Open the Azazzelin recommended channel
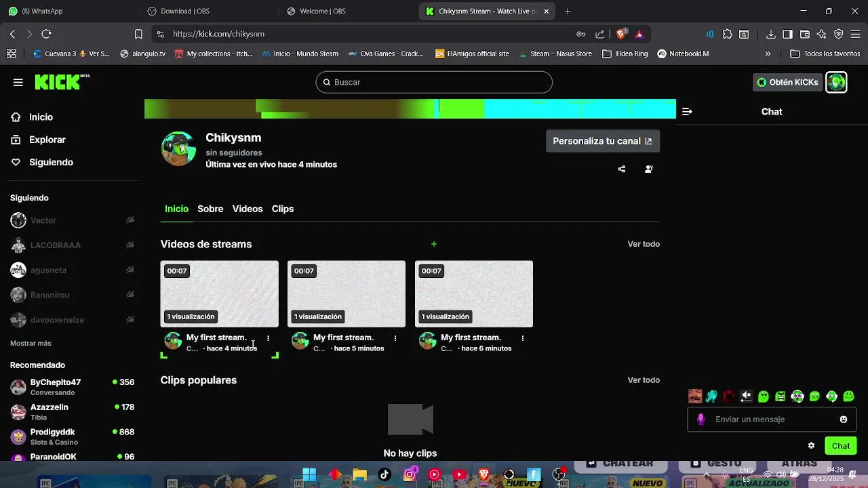868x488 pixels. (72, 411)
